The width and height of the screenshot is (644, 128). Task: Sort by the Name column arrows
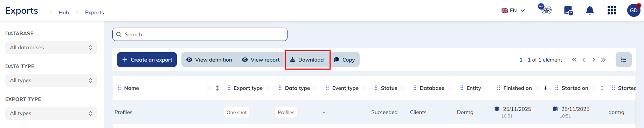click(217, 88)
